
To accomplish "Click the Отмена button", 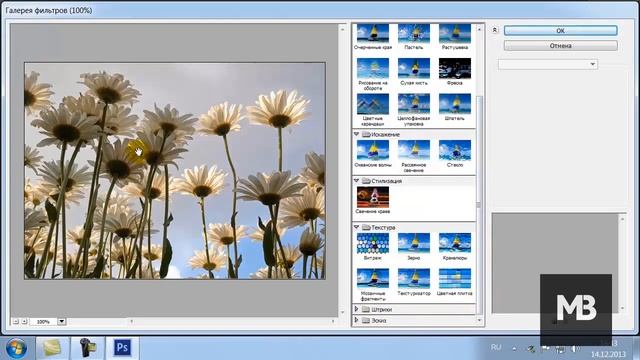I will point(560,46).
